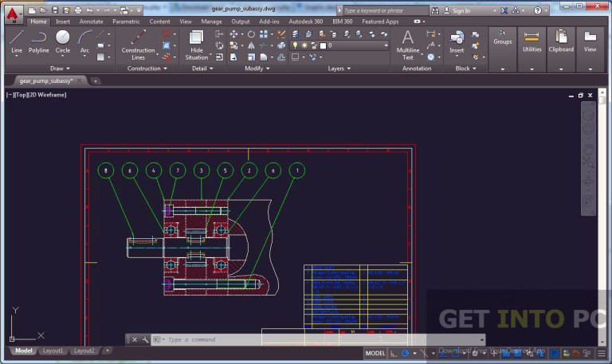Screen dimensions: 612x364
Task: Expand the Draw panel
Action: (60, 68)
